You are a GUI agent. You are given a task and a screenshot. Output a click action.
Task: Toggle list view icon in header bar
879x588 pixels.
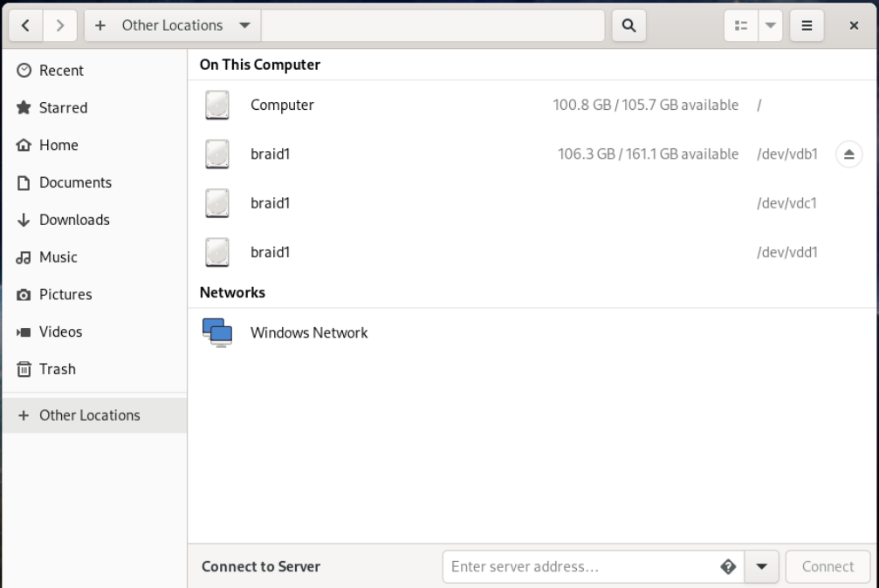coord(741,26)
